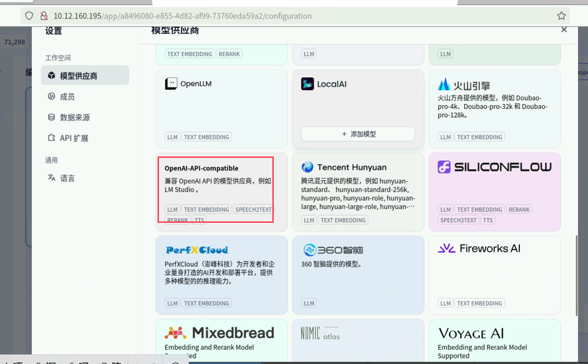Click the API 扩展 puzzle icon
This screenshot has height=364, width=588.
tap(52, 138)
